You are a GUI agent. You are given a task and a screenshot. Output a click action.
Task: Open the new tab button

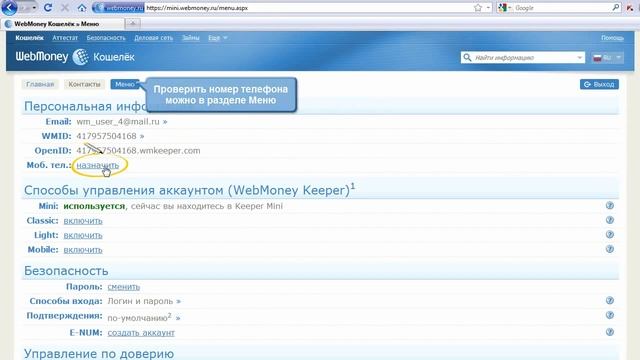point(133,24)
